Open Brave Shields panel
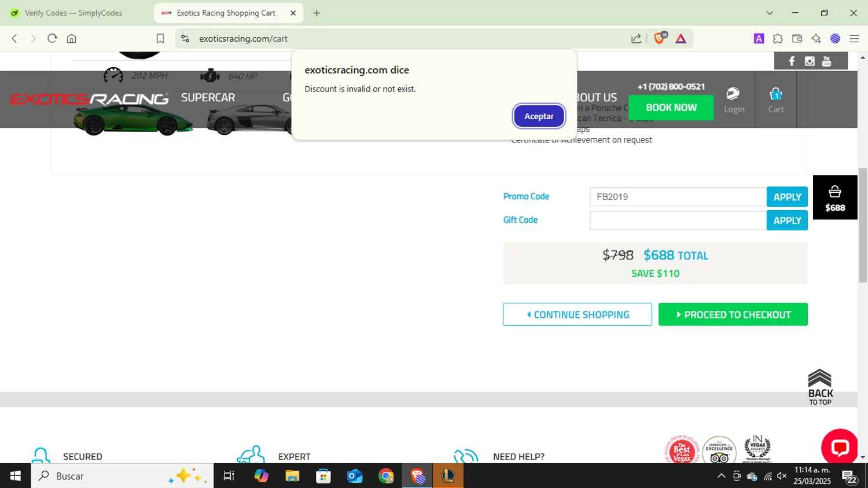Screen dimensions: 868x488 click(x=660, y=38)
